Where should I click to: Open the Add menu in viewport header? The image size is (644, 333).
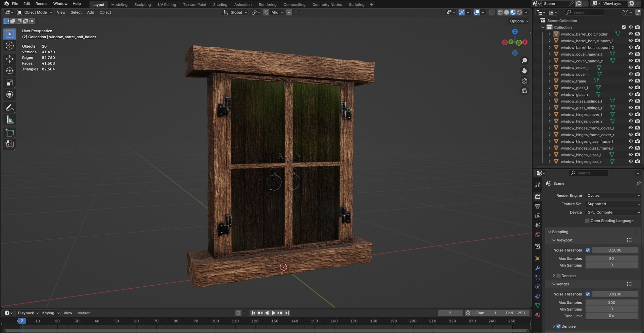click(91, 12)
